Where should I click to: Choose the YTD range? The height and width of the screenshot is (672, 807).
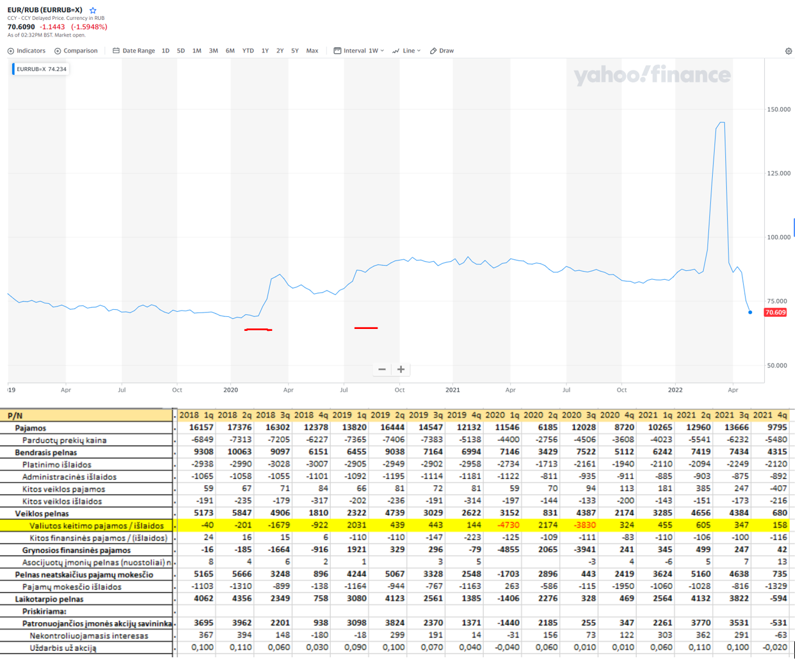[x=248, y=51]
